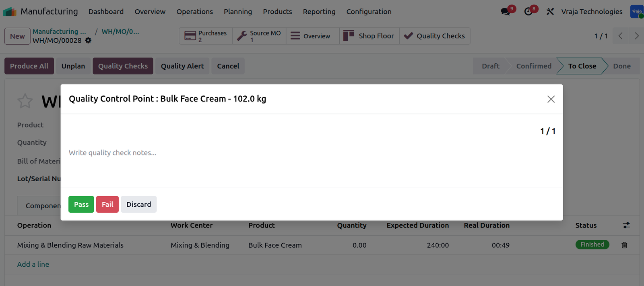The height and width of the screenshot is (286, 644).
Task: Click the 0.00 quantity cell
Action: (x=359, y=245)
